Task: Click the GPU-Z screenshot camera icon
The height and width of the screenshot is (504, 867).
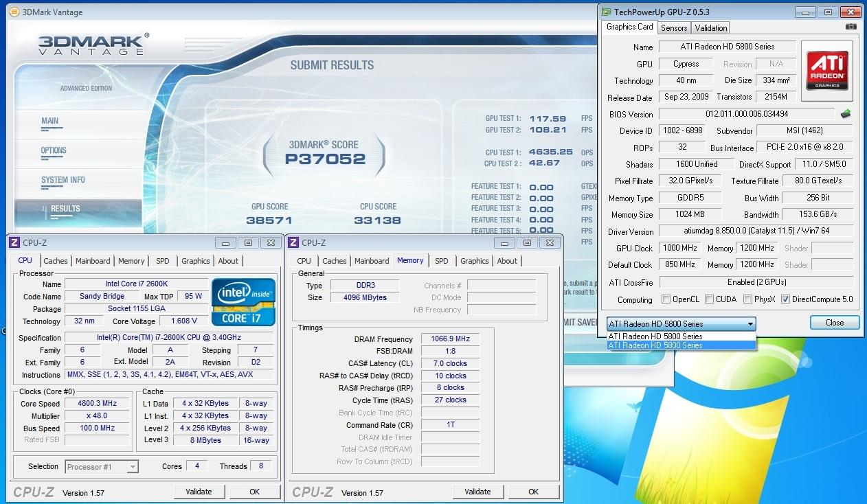Action: 851,27
